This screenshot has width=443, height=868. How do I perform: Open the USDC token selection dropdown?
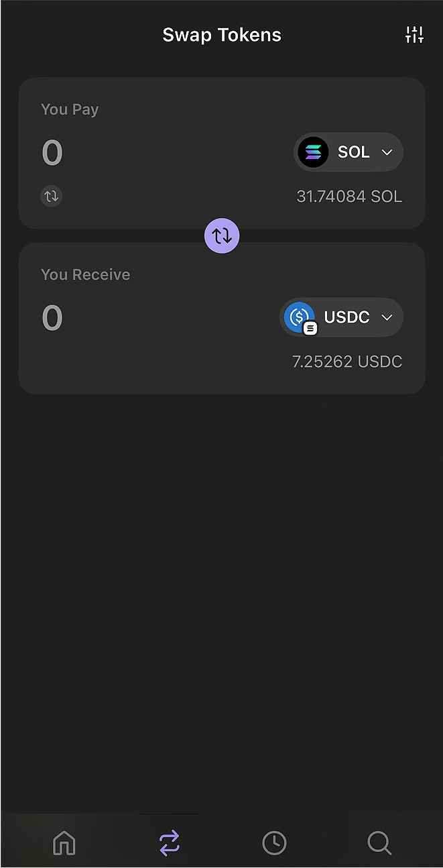(341, 317)
